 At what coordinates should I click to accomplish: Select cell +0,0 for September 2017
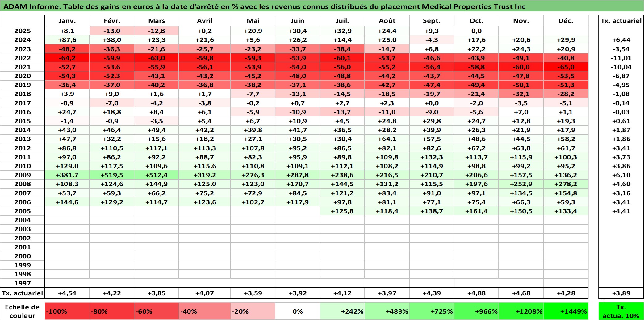(432, 103)
